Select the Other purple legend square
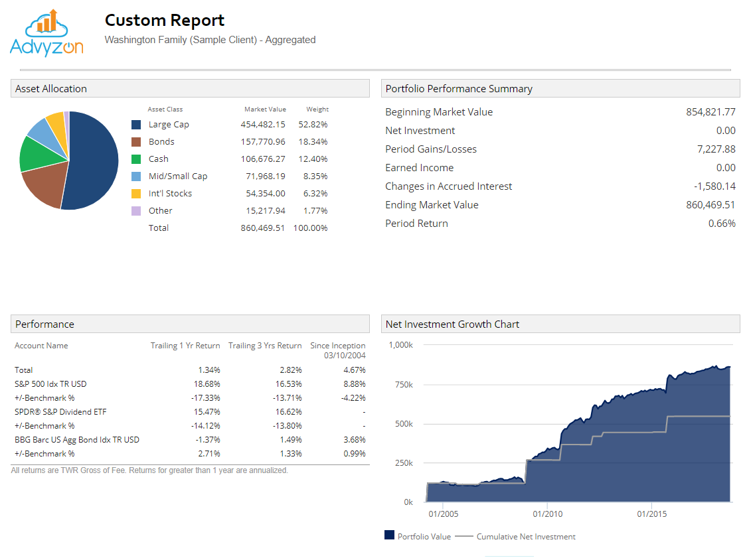 137,210
